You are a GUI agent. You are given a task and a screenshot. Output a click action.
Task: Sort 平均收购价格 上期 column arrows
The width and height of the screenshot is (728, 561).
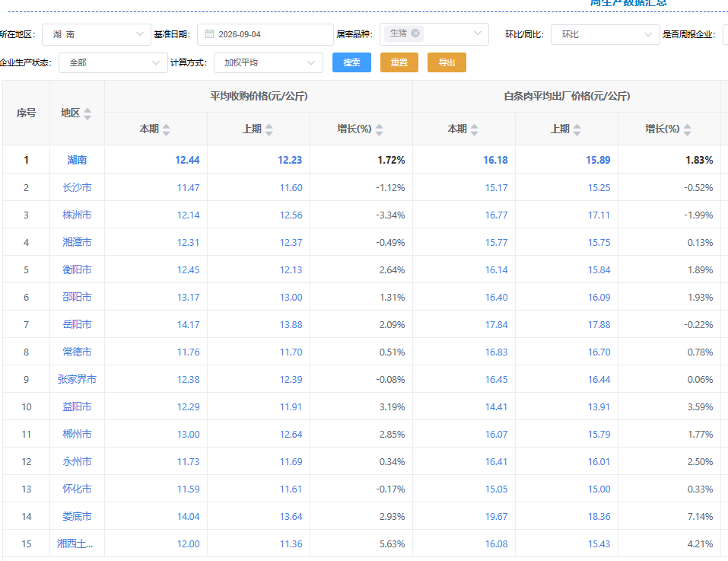click(x=269, y=129)
